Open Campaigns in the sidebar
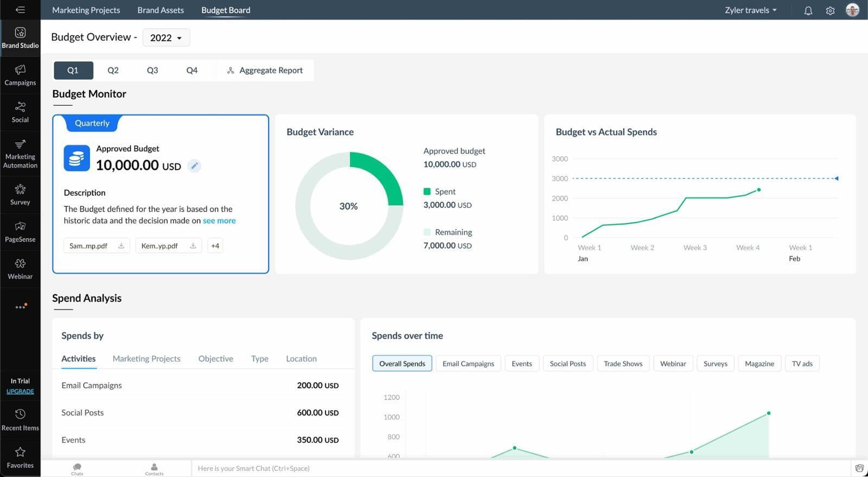The image size is (868, 477). pyautogui.click(x=20, y=75)
